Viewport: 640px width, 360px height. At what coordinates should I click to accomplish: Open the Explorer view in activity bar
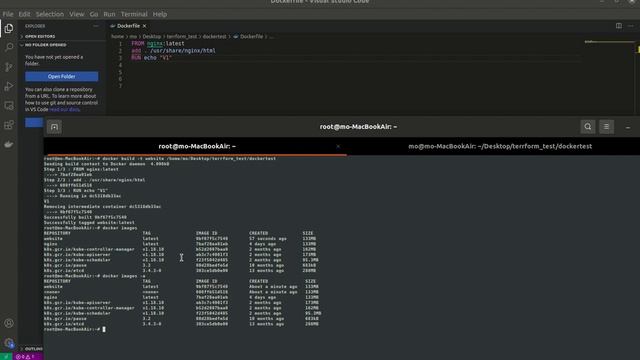click(9, 28)
